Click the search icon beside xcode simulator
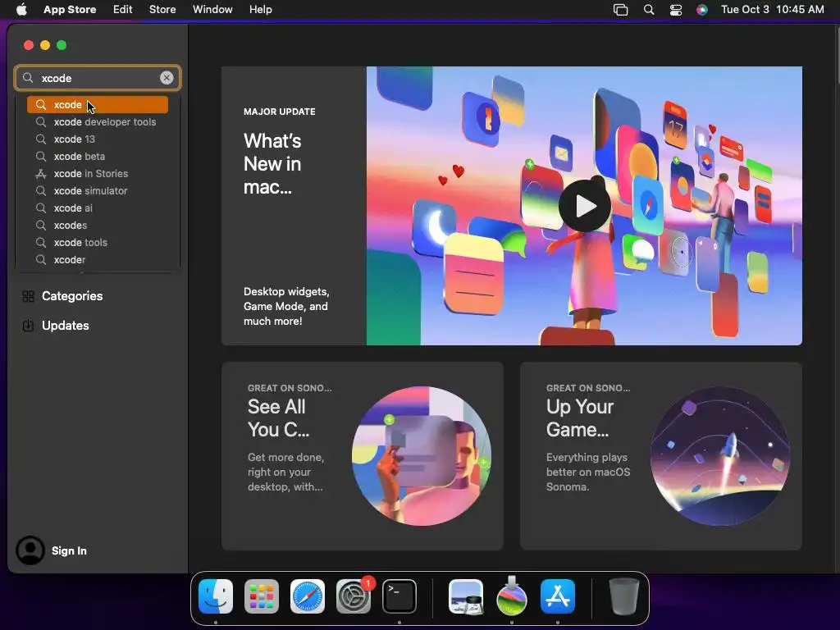The width and height of the screenshot is (840, 630). click(41, 190)
